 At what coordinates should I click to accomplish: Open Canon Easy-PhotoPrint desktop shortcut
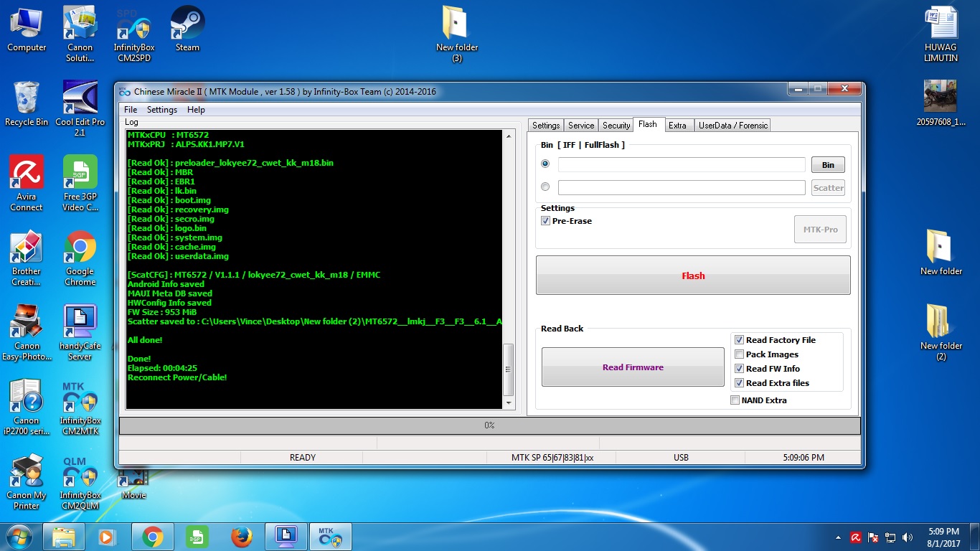27,332
